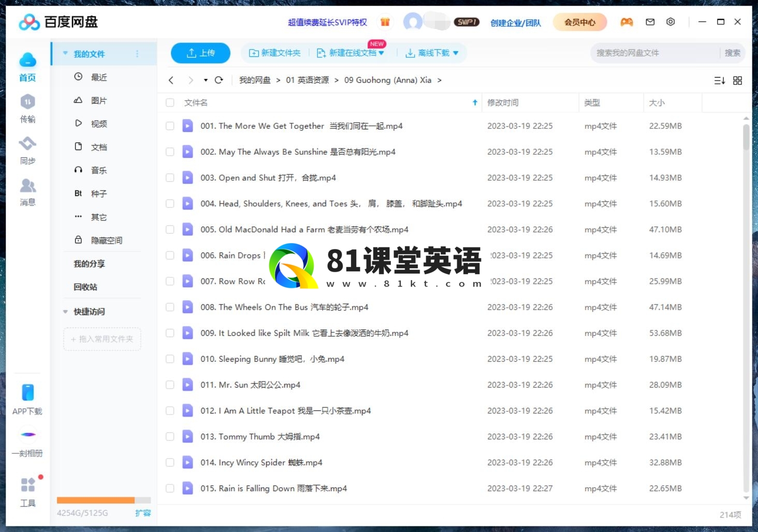Tick checkbox for 005. Old MacDonald Had a Farm
The image size is (758, 532).
pos(170,229)
